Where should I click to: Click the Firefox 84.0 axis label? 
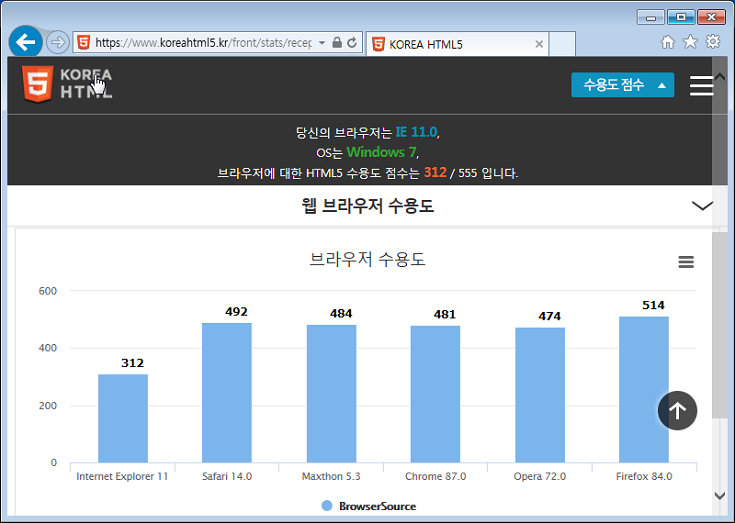(644, 476)
